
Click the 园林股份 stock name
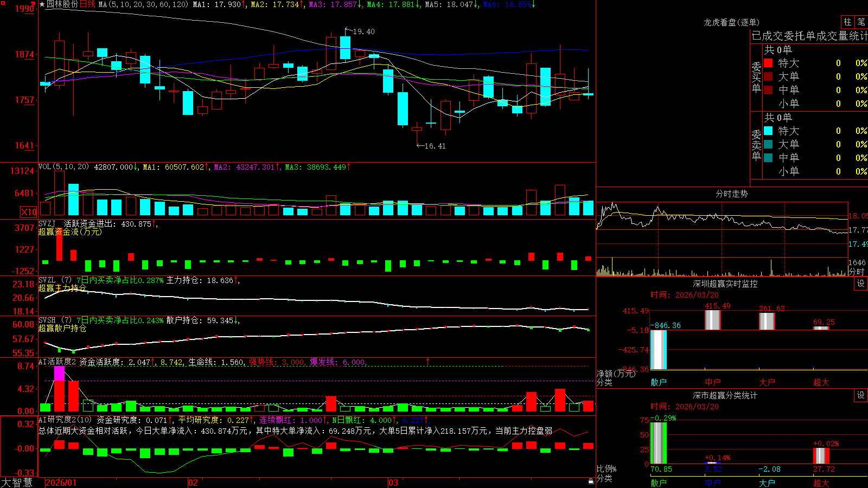pos(62,4)
